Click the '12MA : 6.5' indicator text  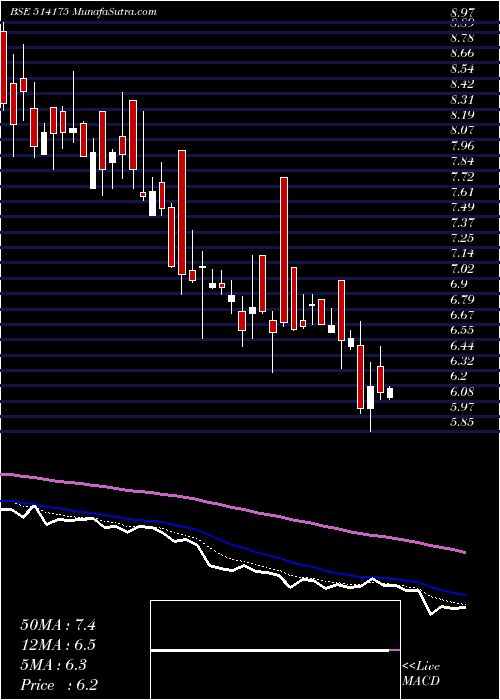point(58,645)
